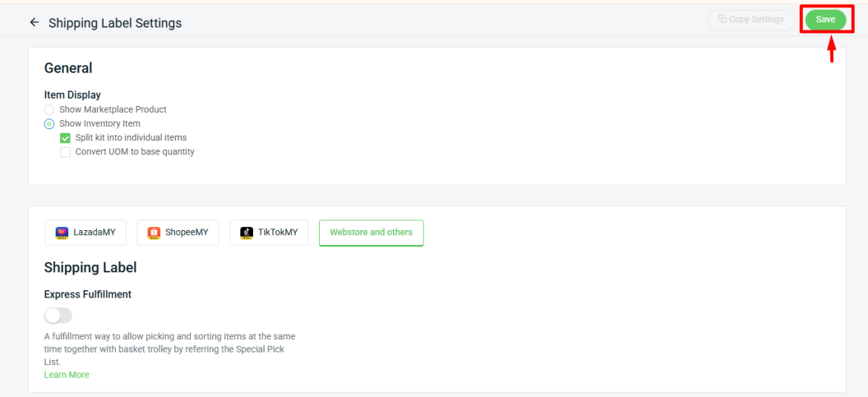Click the back arrow icon
Screen dimensions: 868x397
pyautogui.click(x=35, y=22)
